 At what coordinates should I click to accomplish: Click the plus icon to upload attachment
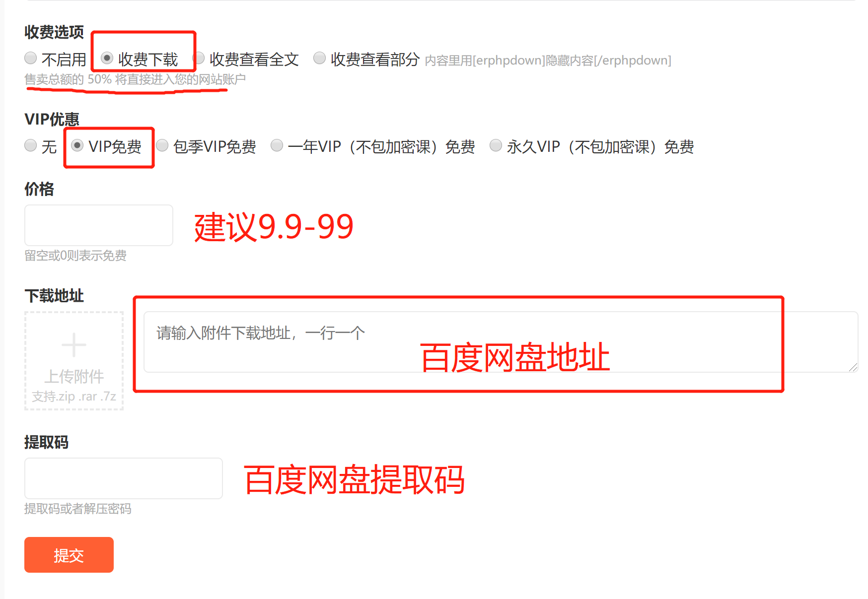click(x=74, y=345)
